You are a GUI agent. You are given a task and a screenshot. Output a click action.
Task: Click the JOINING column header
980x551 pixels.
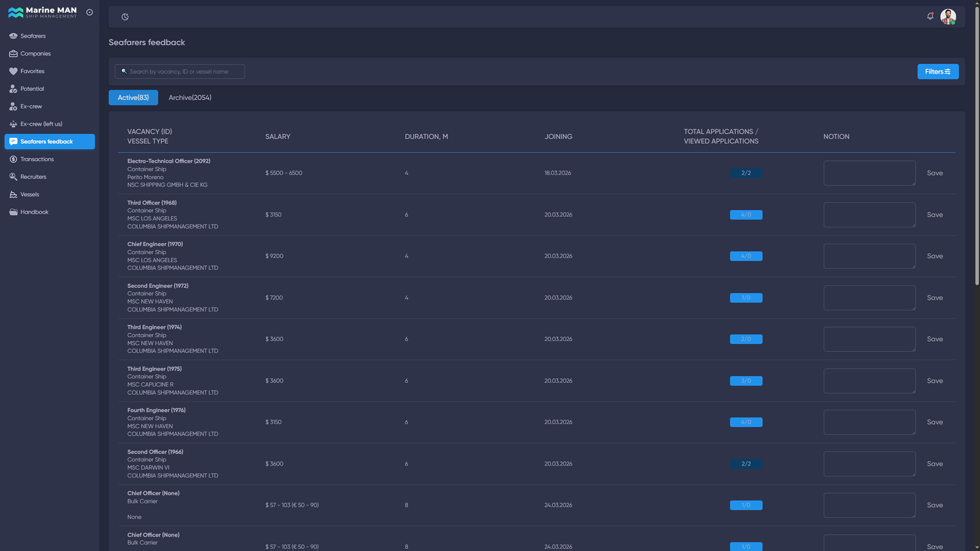click(558, 137)
